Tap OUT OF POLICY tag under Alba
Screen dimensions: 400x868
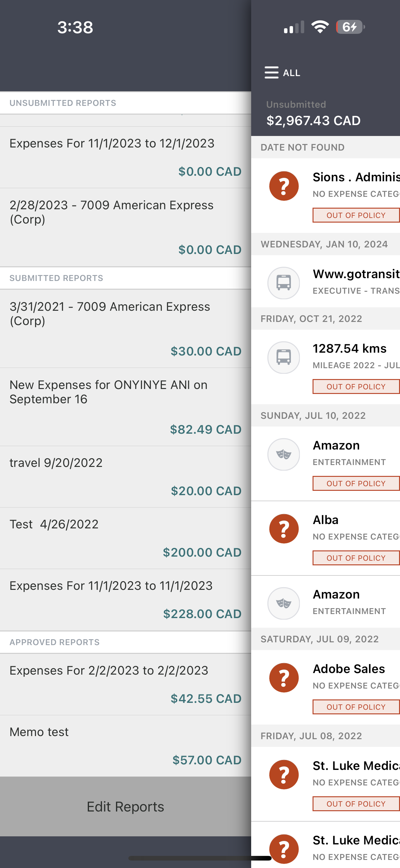pos(356,558)
